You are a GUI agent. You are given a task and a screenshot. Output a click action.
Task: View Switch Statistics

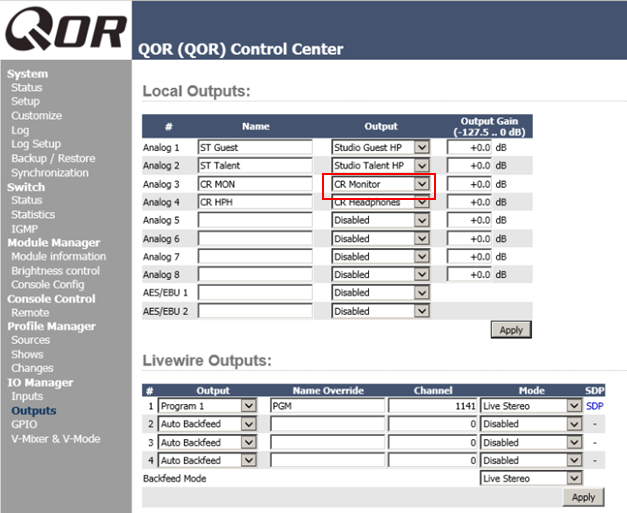click(x=33, y=215)
